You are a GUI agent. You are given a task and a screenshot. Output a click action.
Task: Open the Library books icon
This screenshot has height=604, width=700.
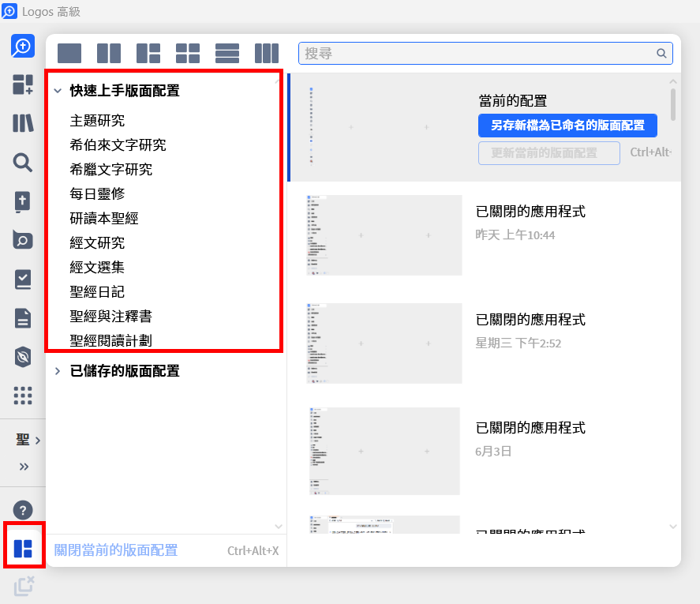(x=23, y=123)
